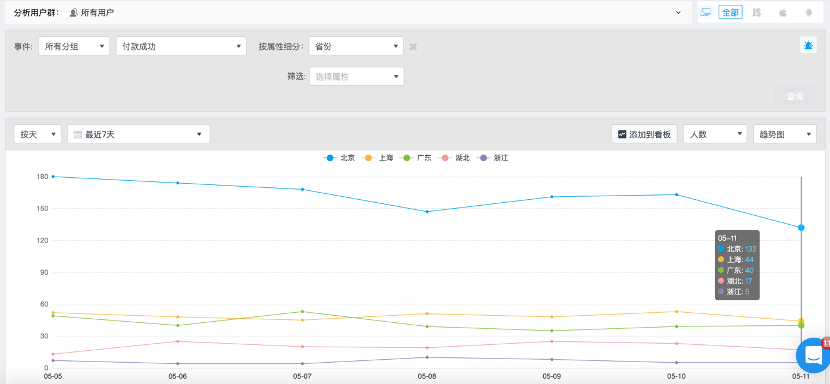Open the 人数 metric dropdown

[x=715, y=134]
